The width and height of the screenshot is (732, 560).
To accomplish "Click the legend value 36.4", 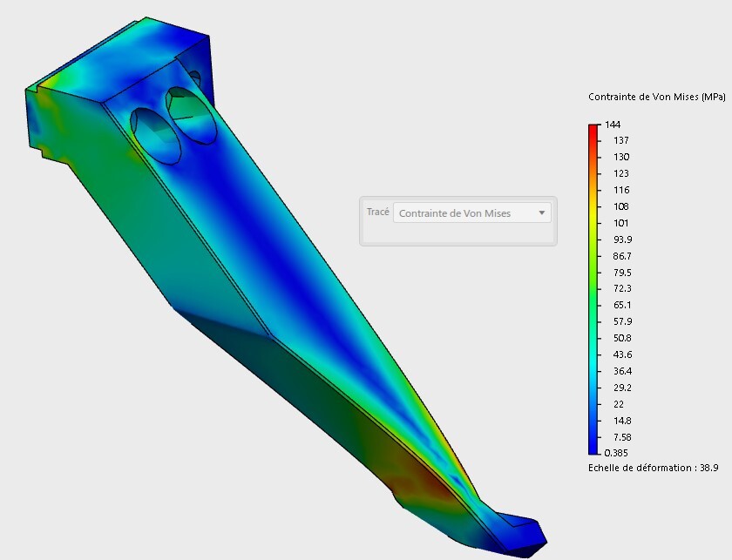I will point(623,371).
